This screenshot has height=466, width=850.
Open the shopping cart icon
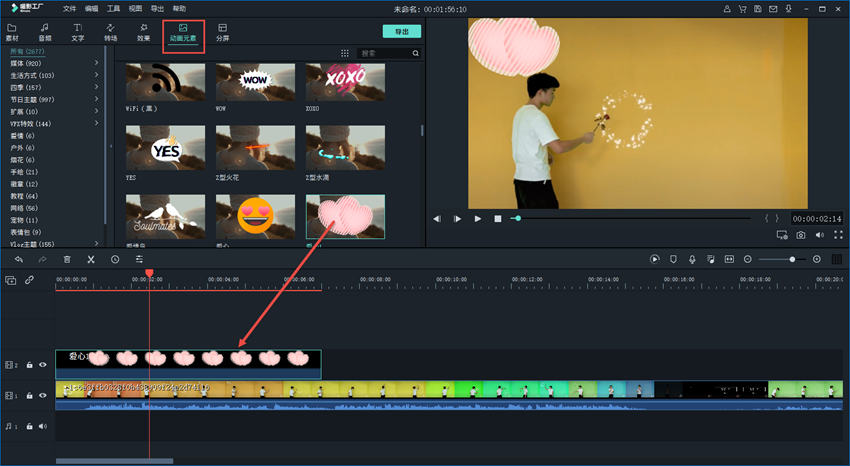click(742, 9)
